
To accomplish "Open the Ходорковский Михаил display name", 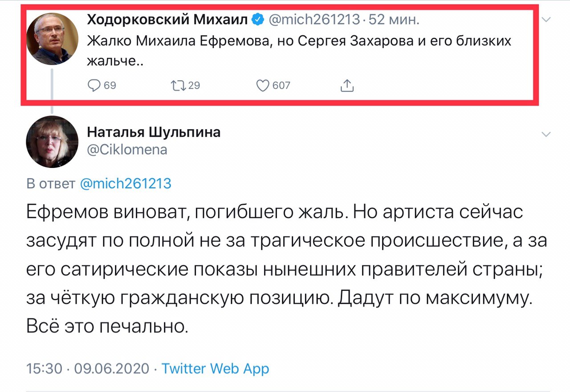I will click(x=167, y=20).
